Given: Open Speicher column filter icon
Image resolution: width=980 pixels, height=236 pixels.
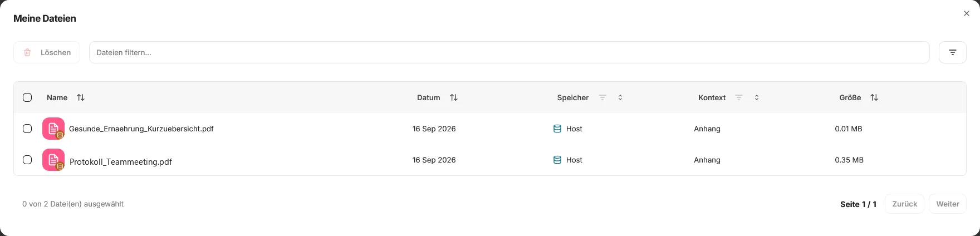Looking at the screenshot, I should point(602,97).
